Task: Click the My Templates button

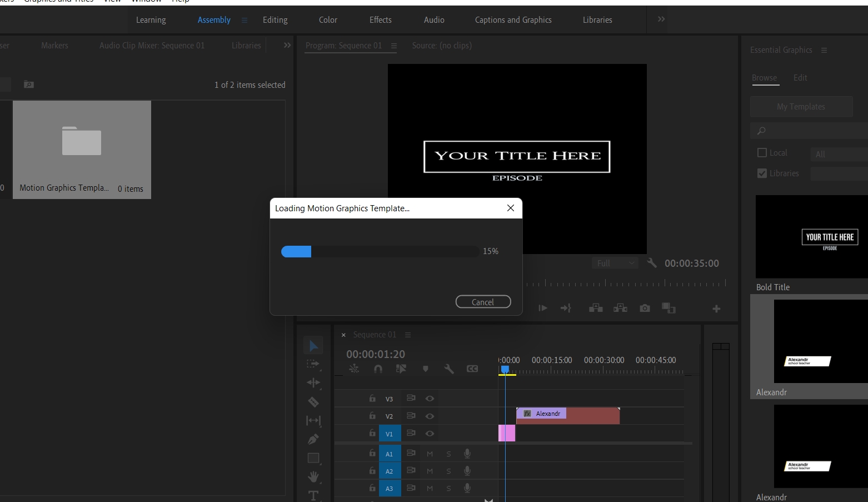Action: [x=801, y=107]
